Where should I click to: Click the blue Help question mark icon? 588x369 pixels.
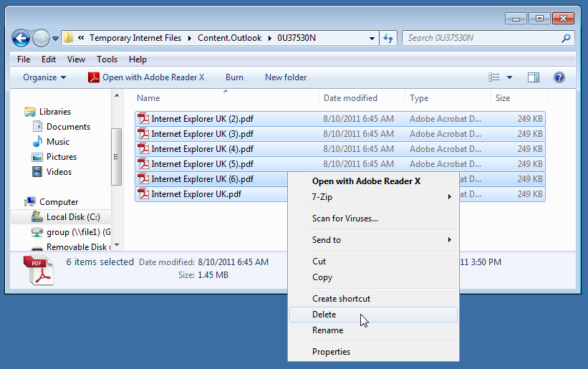coord(559,77)
